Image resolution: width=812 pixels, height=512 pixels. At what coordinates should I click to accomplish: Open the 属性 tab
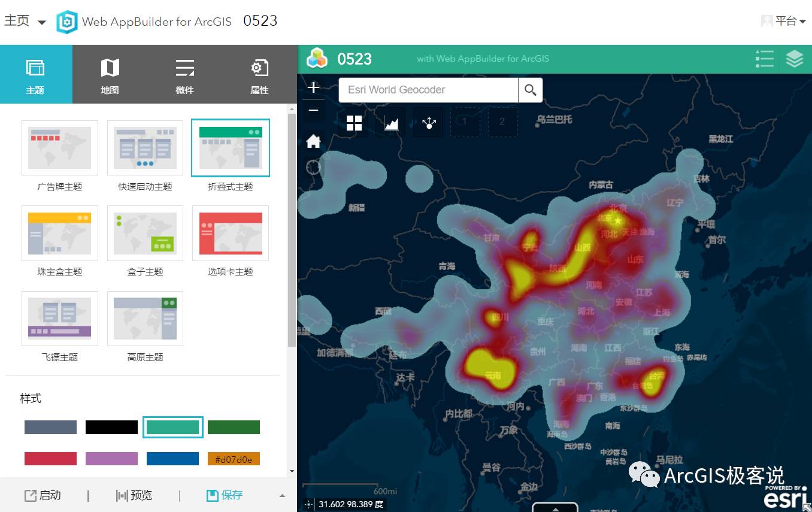259,75
